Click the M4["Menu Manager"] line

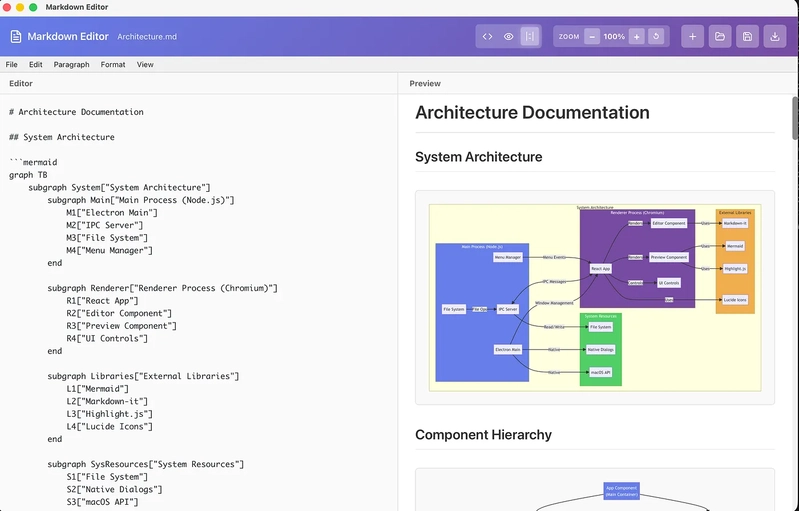pos(110,250)
